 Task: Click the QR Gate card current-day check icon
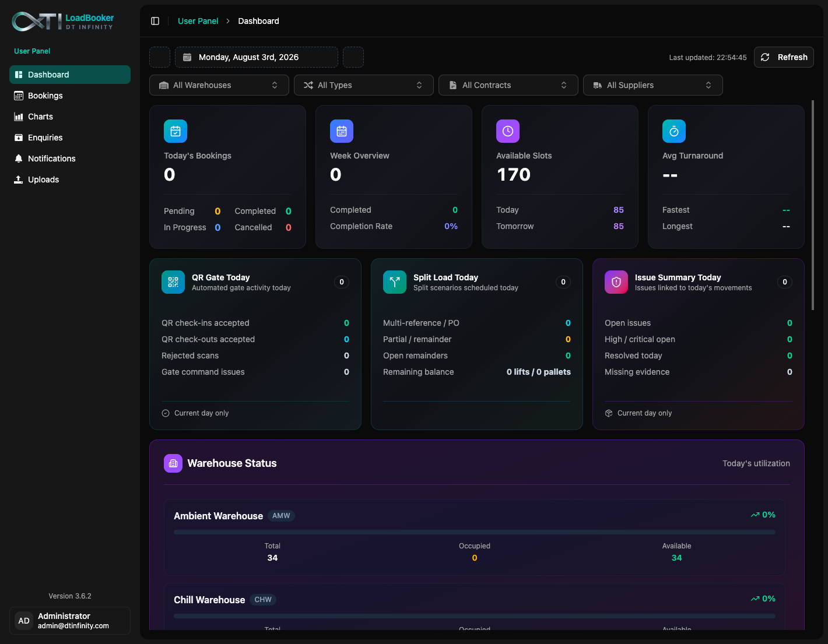(x=166, y=413)
